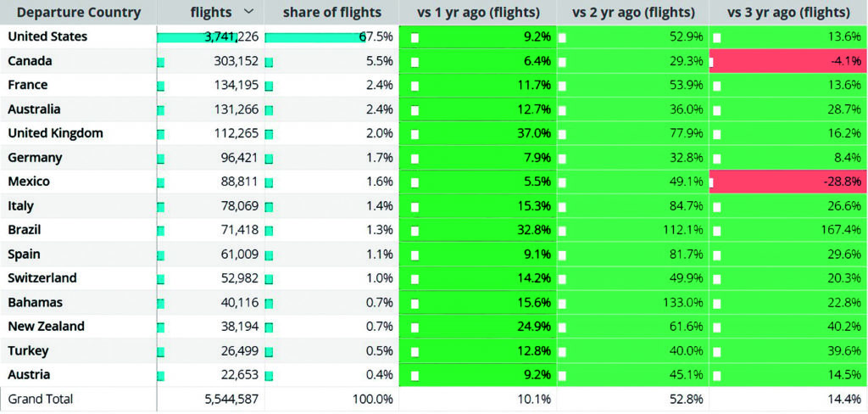
Task: Click Canada's red -4.1% cell
Action: (x=788, y=61)
